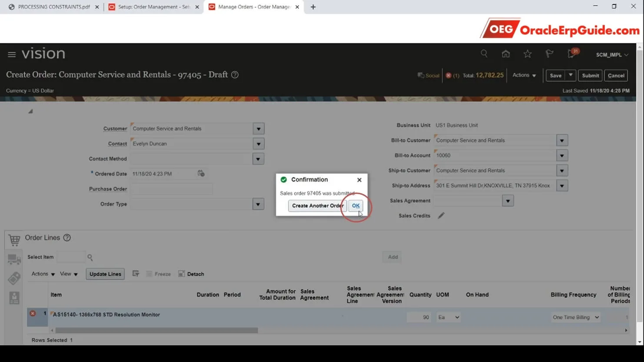The height and width of the screenshot is (362, 644).
Task: Open notifications bell with 31 badge
Action: pos(572,53)
